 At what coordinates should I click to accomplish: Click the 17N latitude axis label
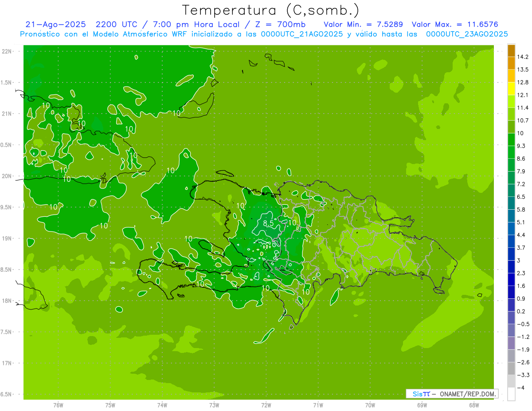tap(6, 363)
